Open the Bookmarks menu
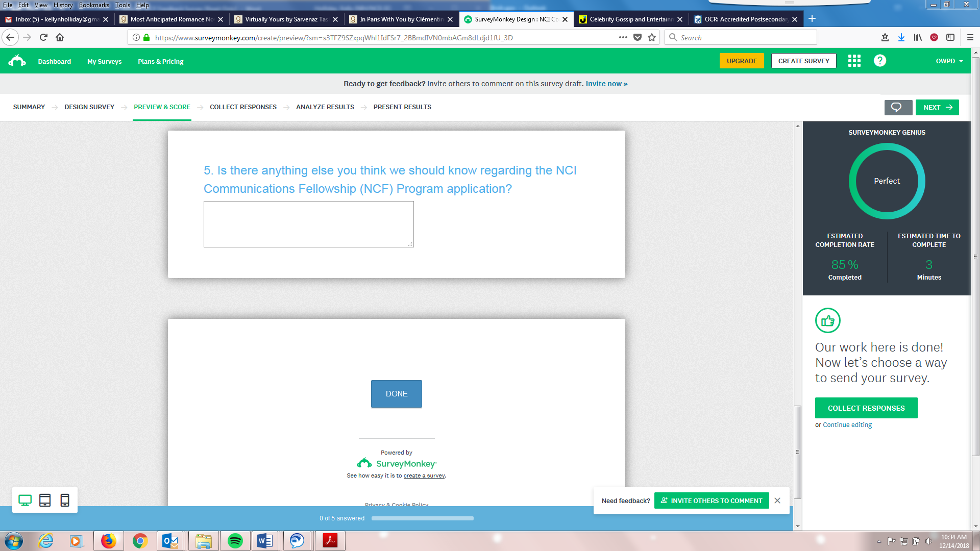Viewport: 980px width, 551px height. (94, 5)
